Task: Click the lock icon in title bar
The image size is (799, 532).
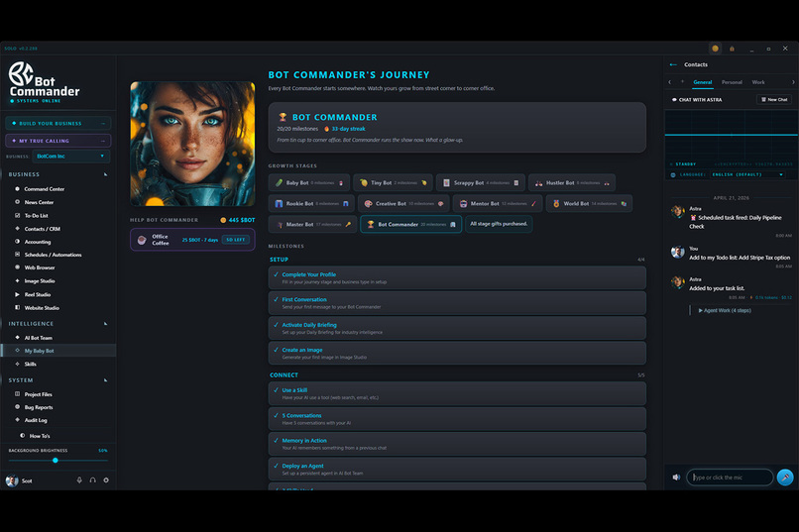Action: click(733, 49)
